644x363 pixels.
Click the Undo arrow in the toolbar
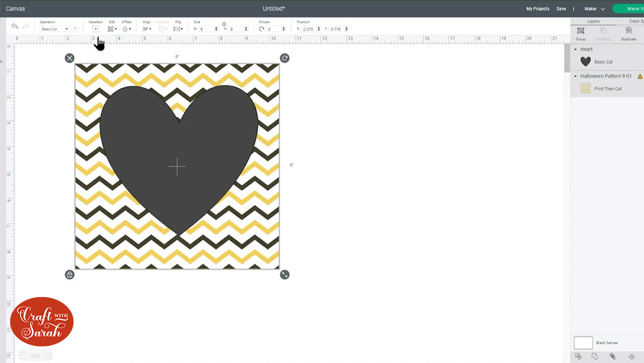(14, 26)
